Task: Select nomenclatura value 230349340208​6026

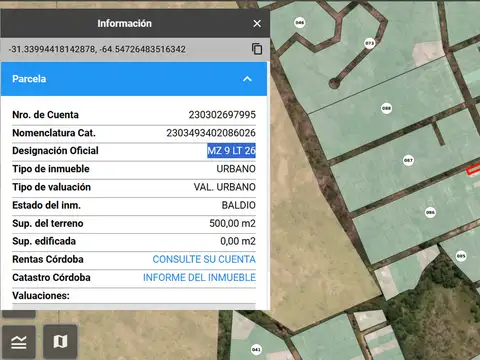Action: click(x=211, y=133)
